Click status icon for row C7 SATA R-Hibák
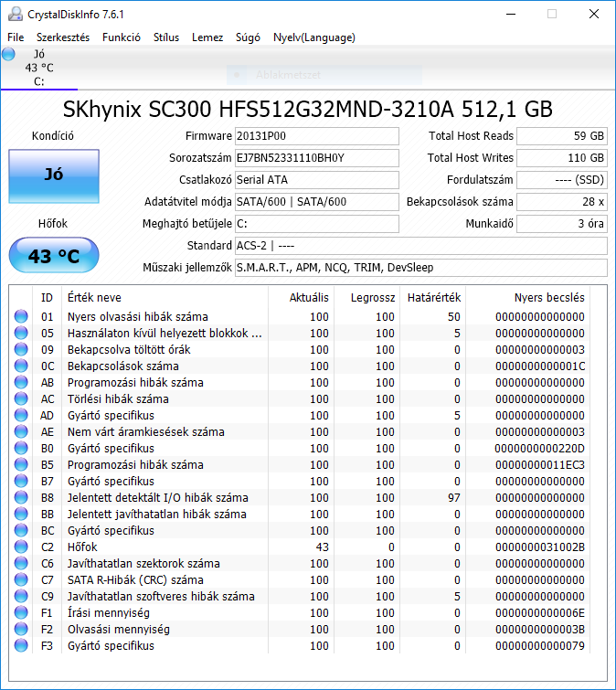 pos(21,580)
